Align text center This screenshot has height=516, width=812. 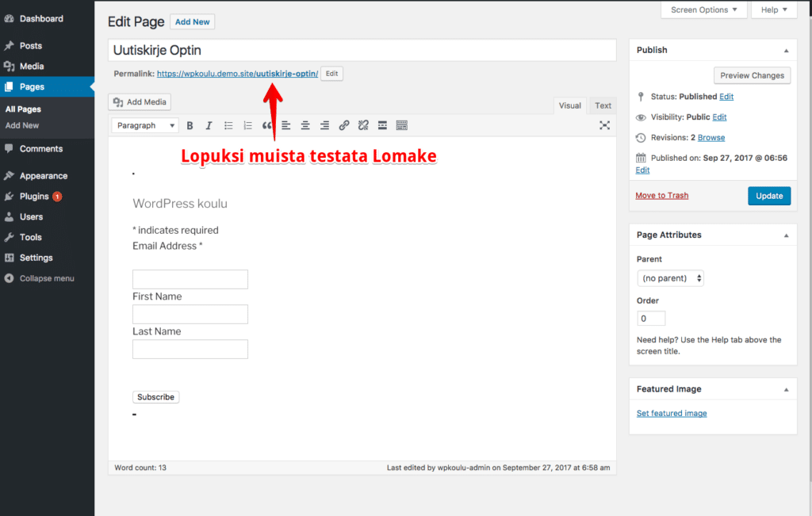pos(305,125)
